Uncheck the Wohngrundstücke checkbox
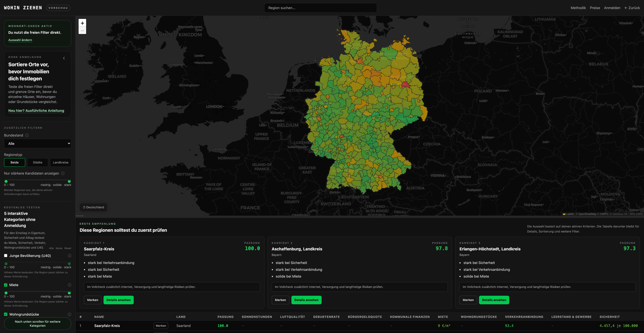Viewport: 644px width, 333px height. (x=6, y=314)
